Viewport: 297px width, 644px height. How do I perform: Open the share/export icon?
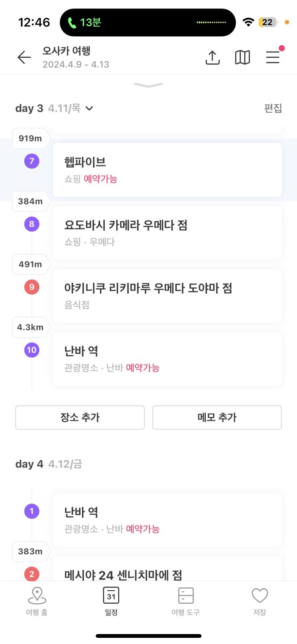coord(212,57)
